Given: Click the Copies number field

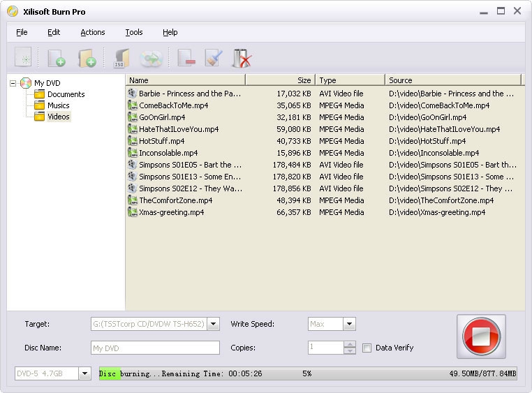Looking at the screenshot, I should pos(326,348).
